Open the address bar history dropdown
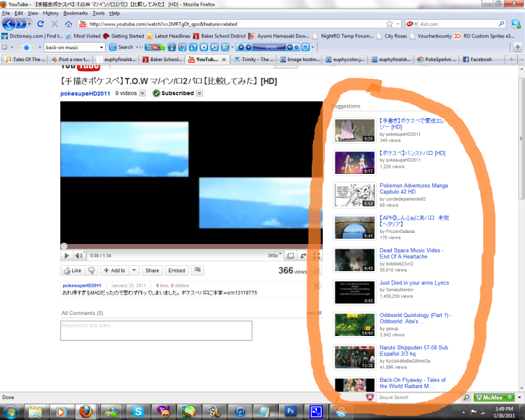Image resolution: width=525 pixels, height=420 pixels. [398, 24]
